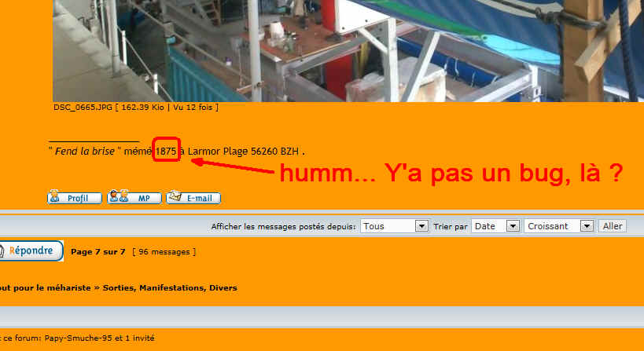Click the red 'humm... Y'a pas un bug' annotation
The image size is (644, 351).
(451, 174)
